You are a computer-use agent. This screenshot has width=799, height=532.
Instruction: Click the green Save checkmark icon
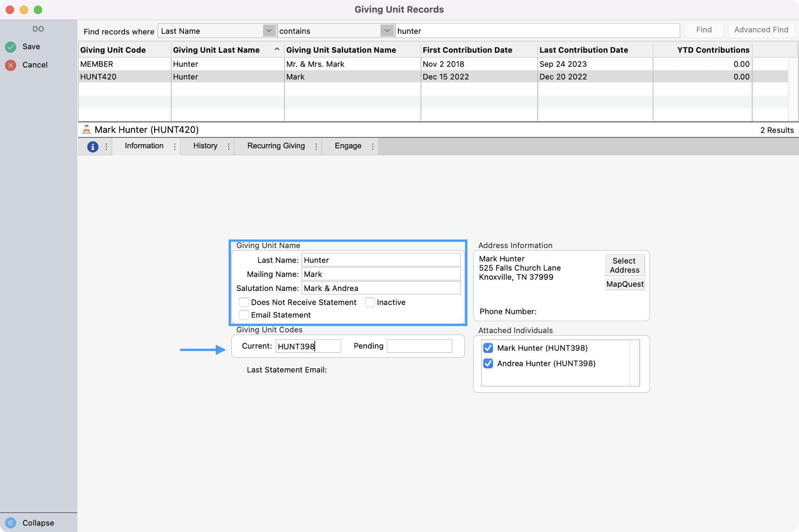click(x=11, y=47)
